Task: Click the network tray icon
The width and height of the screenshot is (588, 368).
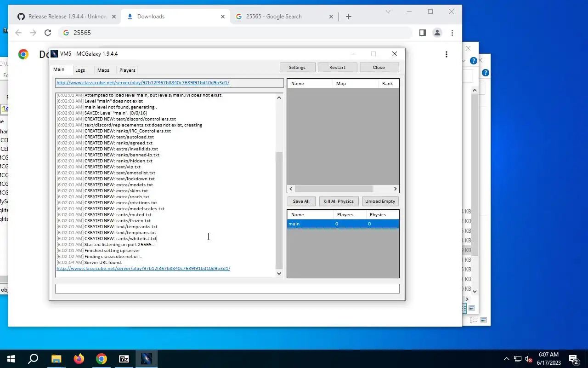Action: [518, 359]
